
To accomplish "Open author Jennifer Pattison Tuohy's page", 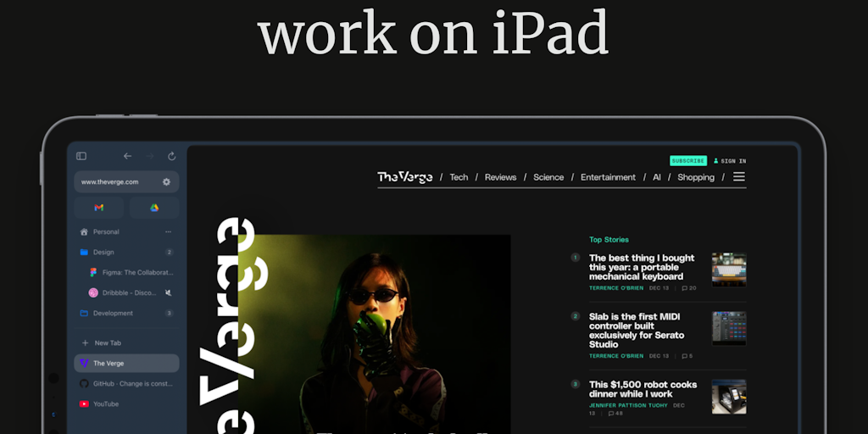I will pyautogui.click(x=629, y=405).
